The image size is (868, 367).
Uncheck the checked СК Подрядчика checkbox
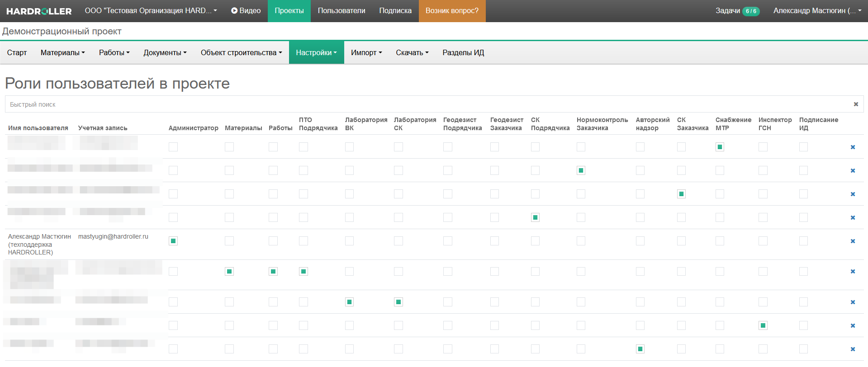[x=536, y=217]
